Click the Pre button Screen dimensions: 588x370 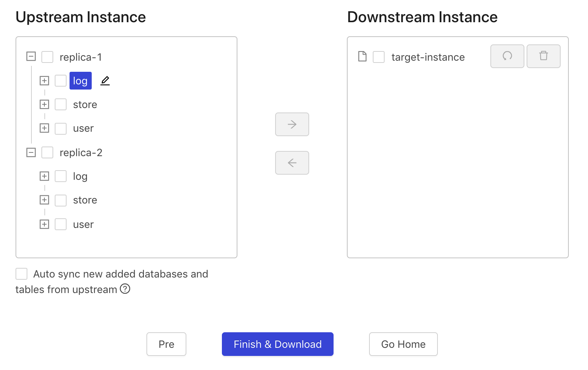166,344
